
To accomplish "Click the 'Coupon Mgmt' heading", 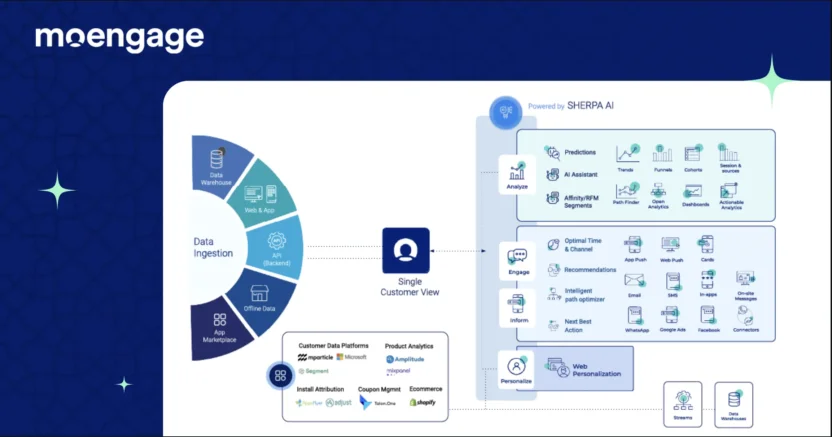I will coord(379,389).
